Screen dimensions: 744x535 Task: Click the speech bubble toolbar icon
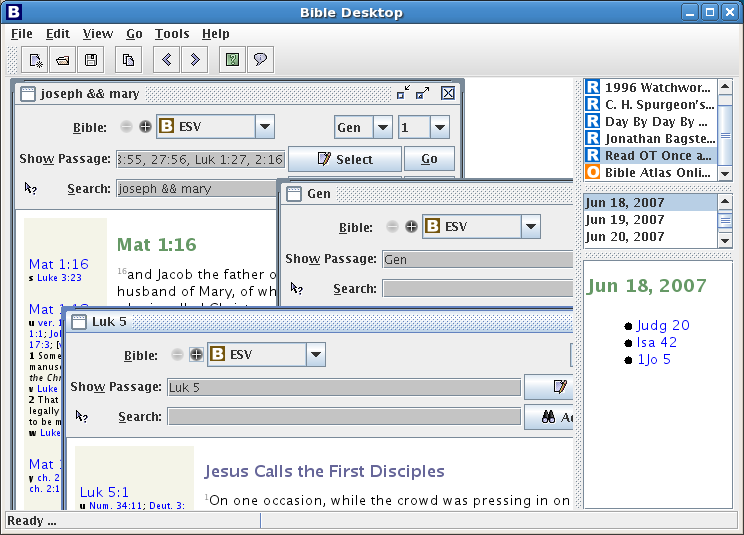(x=260, y=60)
